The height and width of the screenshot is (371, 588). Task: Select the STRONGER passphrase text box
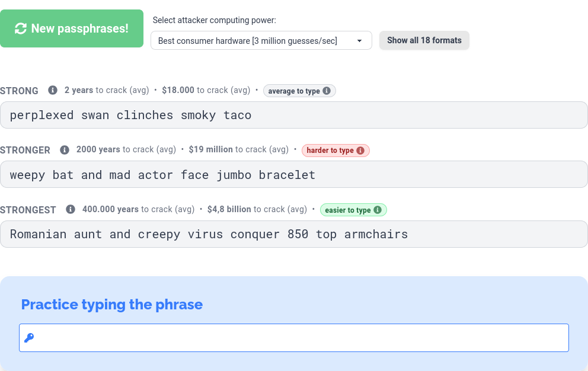click(293, 175)
